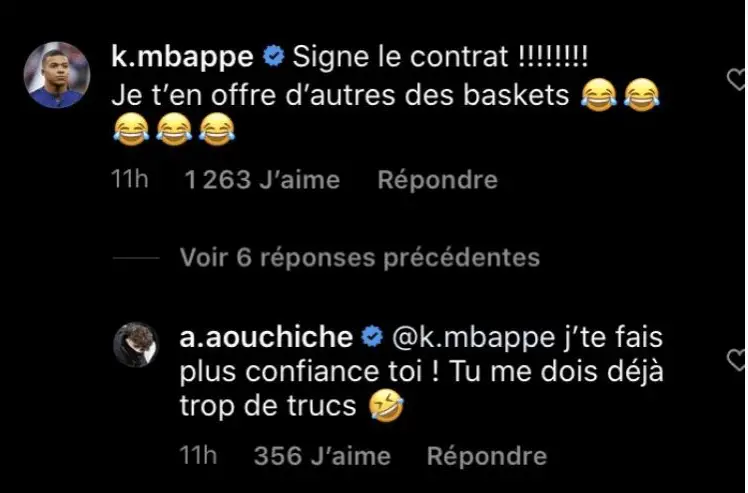View the 1 263 J'aime likes list
This screenshot has height=493, width=748.
click(x=262, y=180)
